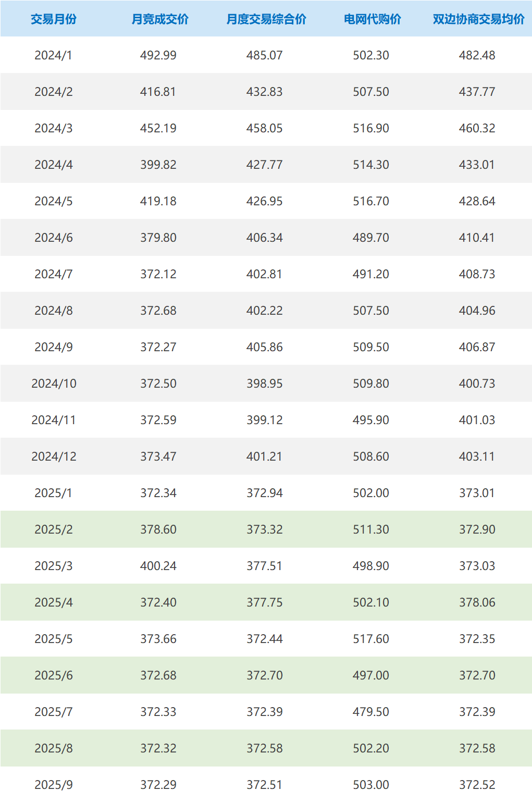Click the 2024/1 month cell
The height and width of the screenshot is (803, 532).
coord(53,55)
